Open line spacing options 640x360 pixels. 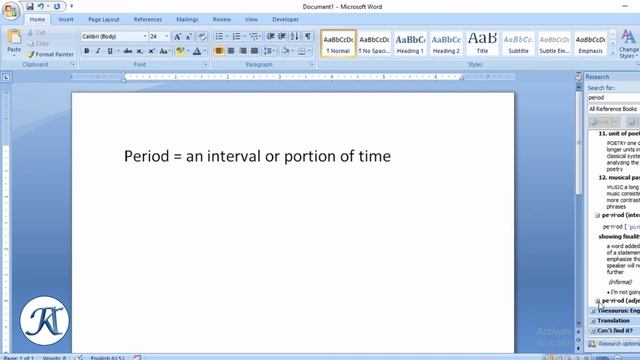(269, 51)
